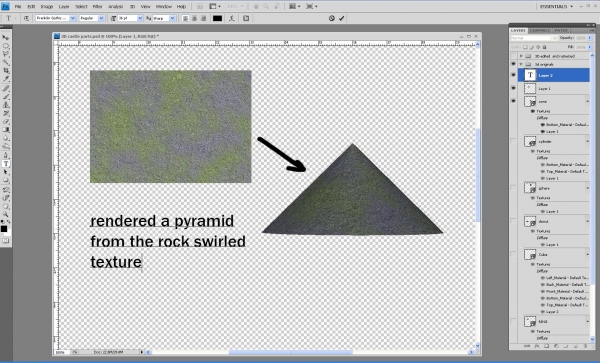Click the center text alignment icon
Viewport: 600px width, 363px height.
(194, 18)
